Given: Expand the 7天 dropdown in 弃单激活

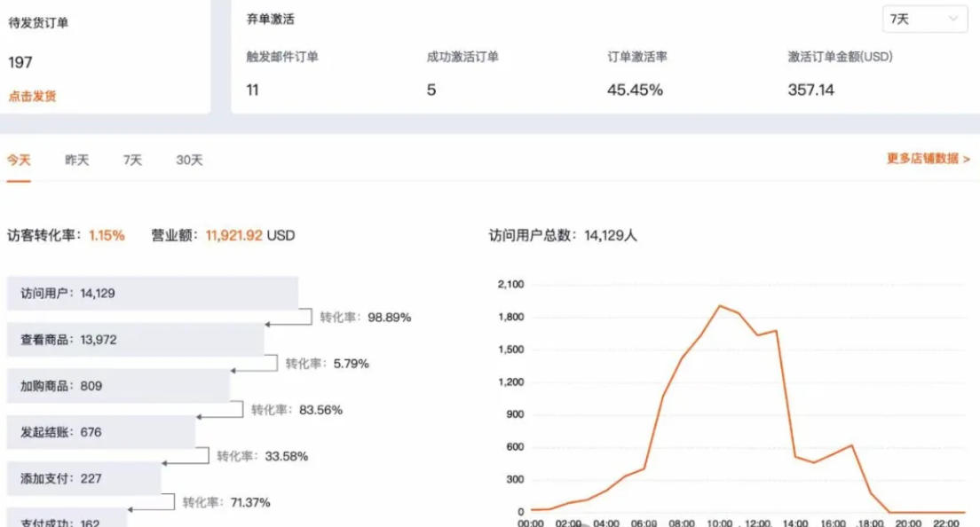Looking at the screenshot, I should coord(924,19).
